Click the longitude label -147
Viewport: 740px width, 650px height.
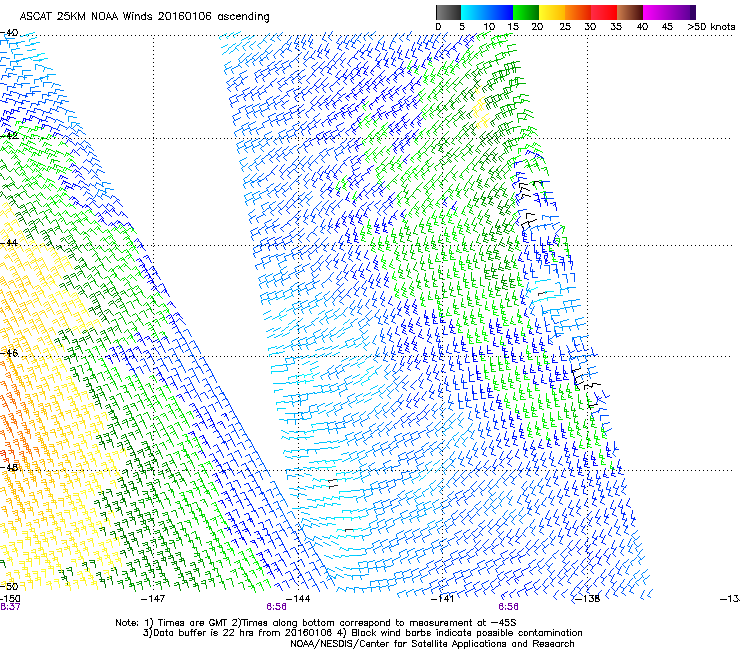coord(153,599)
